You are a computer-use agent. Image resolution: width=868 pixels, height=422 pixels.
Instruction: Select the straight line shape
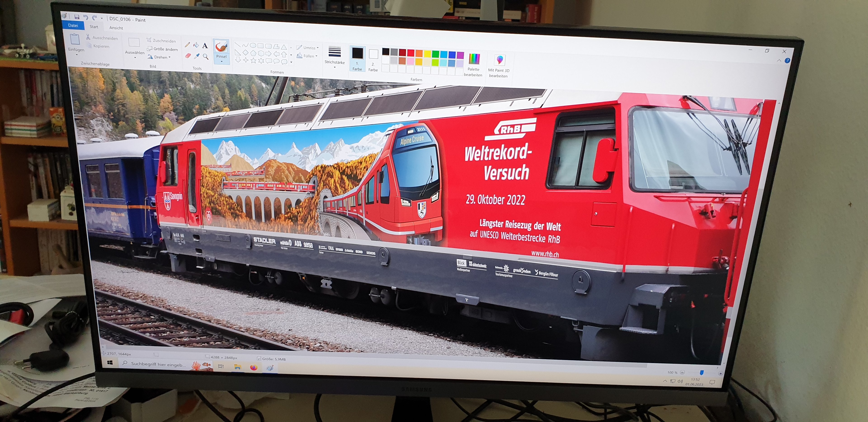point(238,45)
